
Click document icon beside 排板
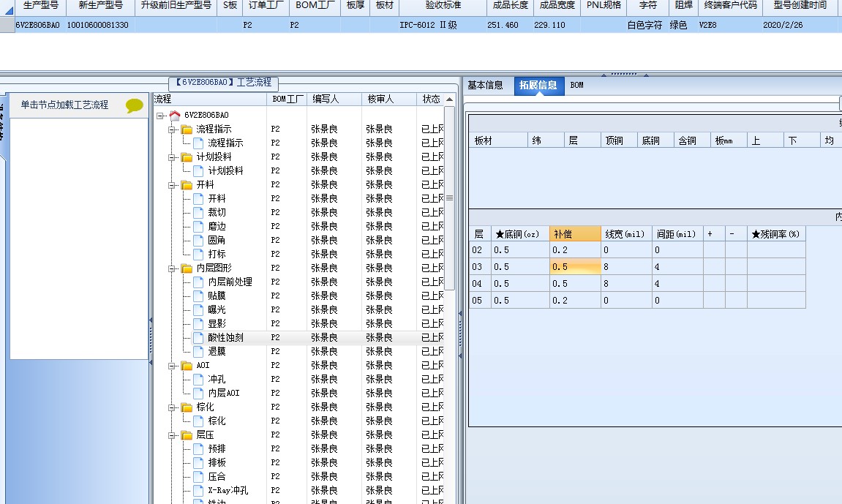tap(198, 462)
